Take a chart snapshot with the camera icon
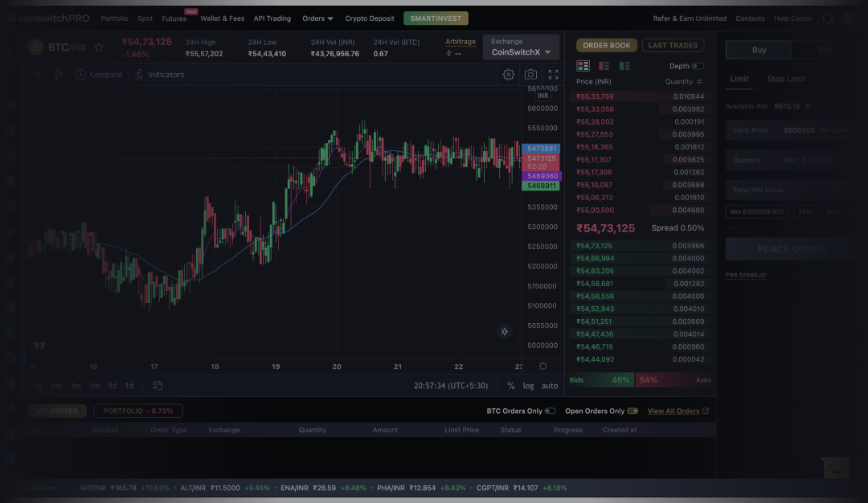Screen dimensions: 868x503 (x=530, y=74)
